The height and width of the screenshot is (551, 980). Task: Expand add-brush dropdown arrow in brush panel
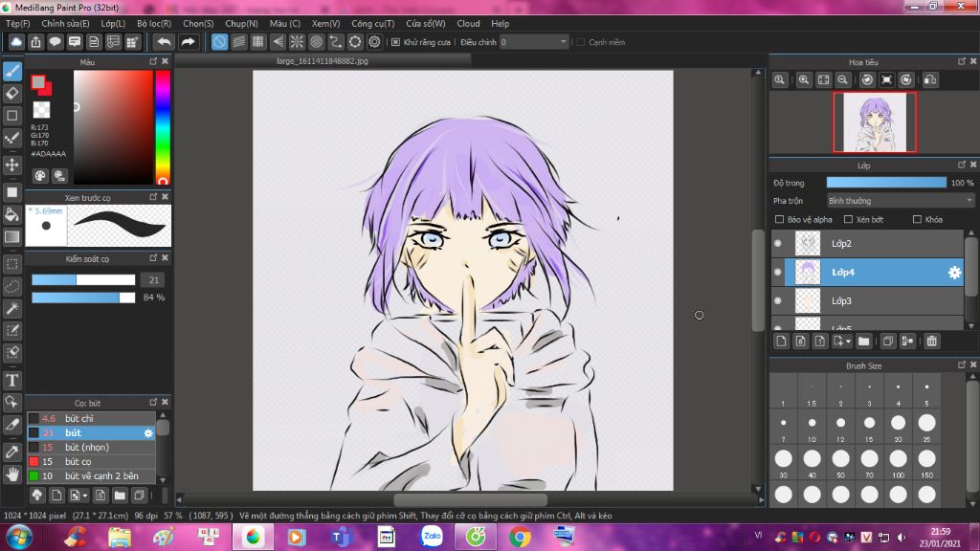(84, 496)
